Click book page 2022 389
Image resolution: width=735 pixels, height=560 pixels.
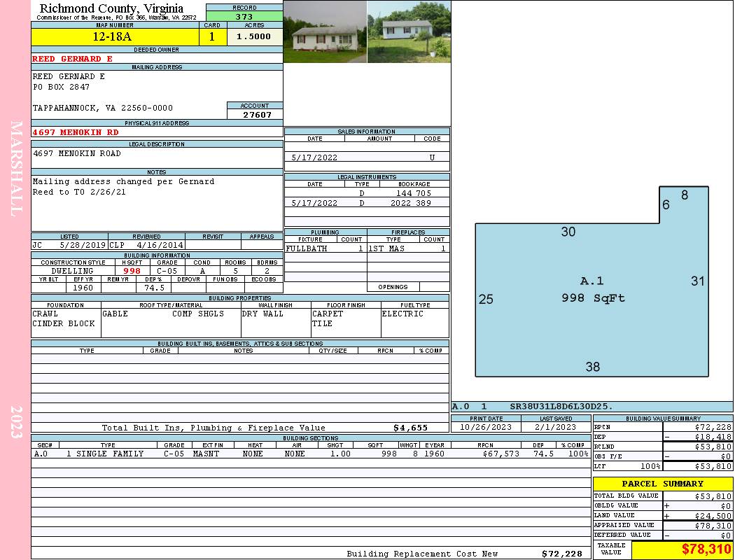tap(411, 203)
